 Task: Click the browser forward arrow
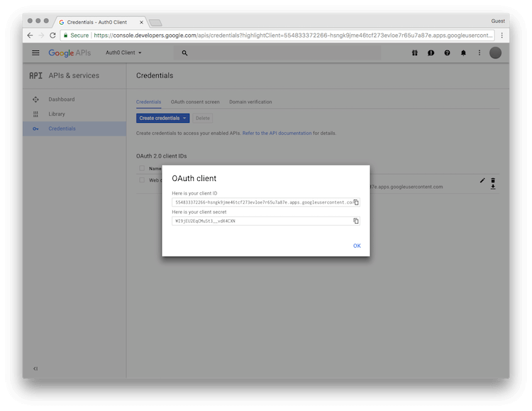tap(41, 35)
